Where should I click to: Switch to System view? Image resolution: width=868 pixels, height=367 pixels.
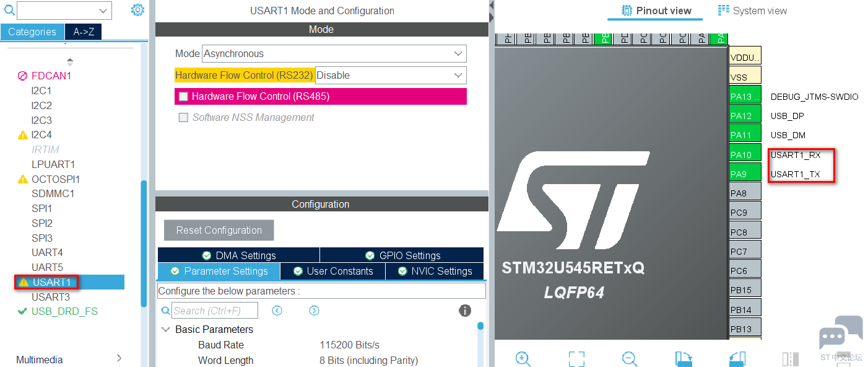(752, 11)
